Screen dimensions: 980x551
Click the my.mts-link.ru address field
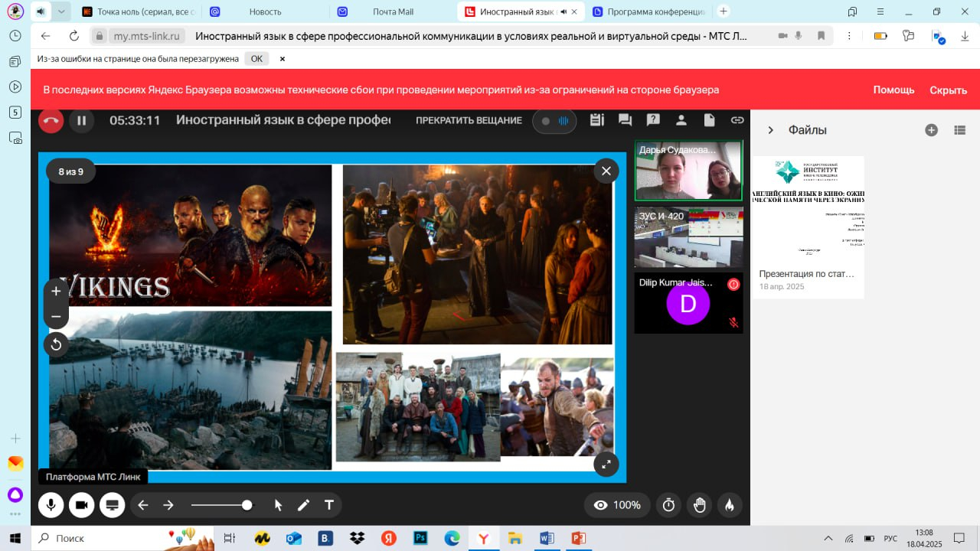(147, 36)
